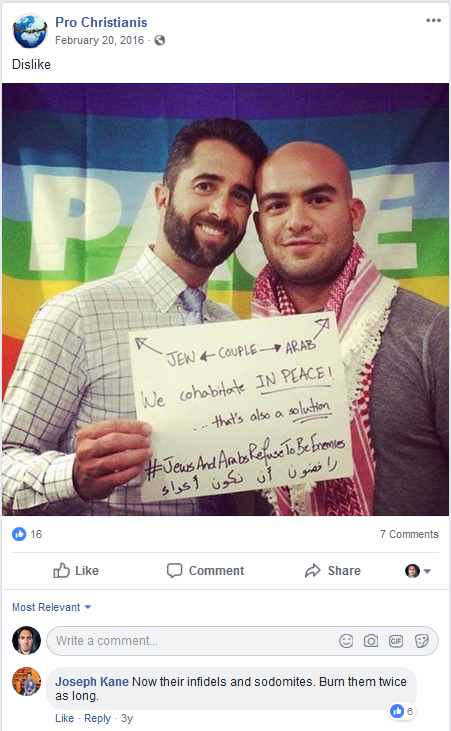Open the sticker picker in comment box
451x731 pixels.
422,641
